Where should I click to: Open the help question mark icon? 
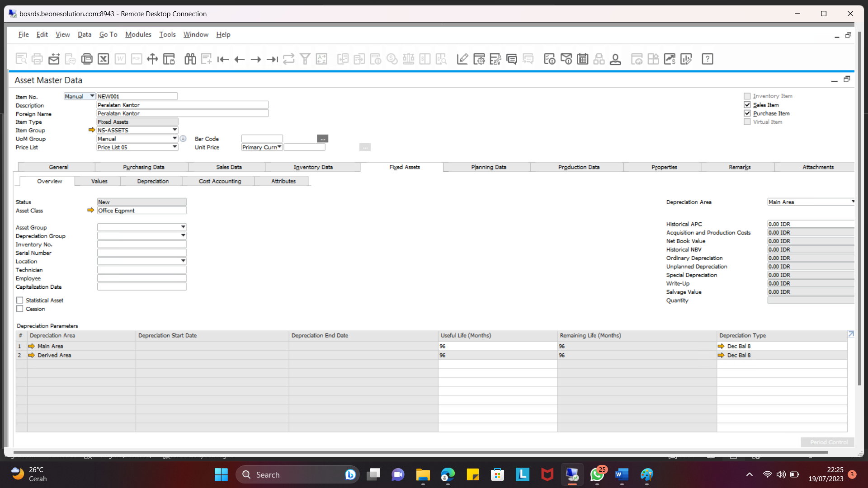pos(707,59)
